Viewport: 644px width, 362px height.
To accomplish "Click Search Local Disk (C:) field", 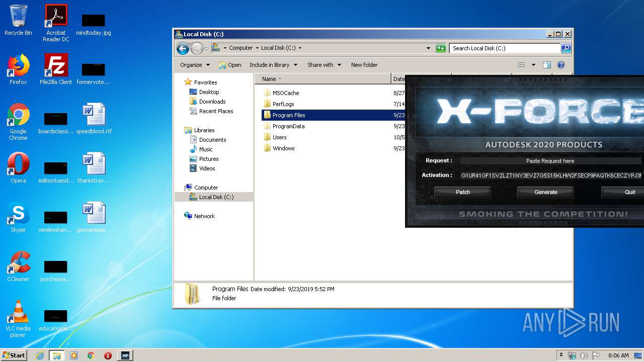I will pyautogui.click(x=504, y=48).
